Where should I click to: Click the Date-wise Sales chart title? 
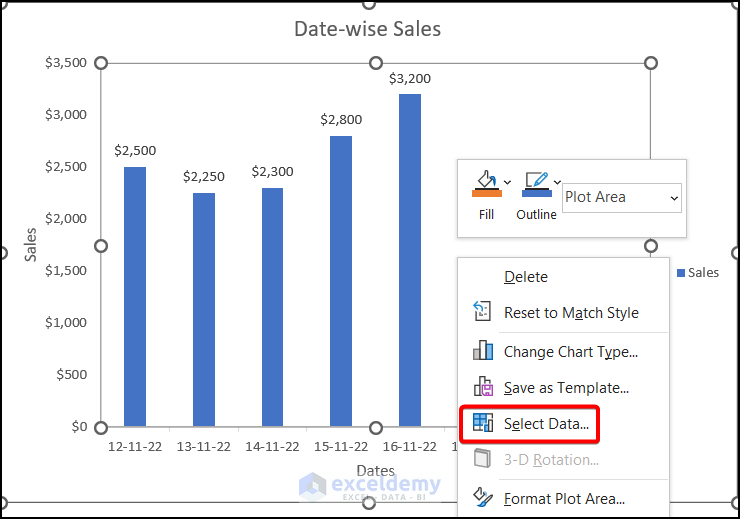click(x=367, y=29)
